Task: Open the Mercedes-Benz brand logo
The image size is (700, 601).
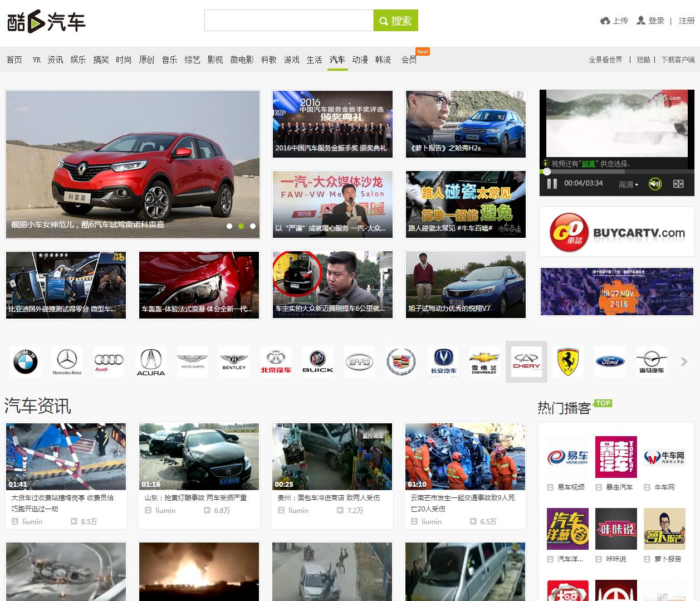Action: (x=67, y=361)
